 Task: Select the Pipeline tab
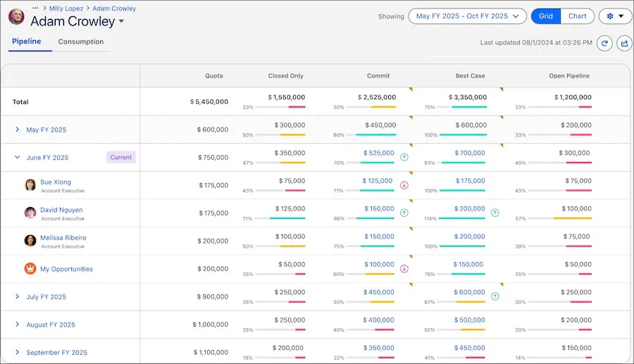coord(26,42)
